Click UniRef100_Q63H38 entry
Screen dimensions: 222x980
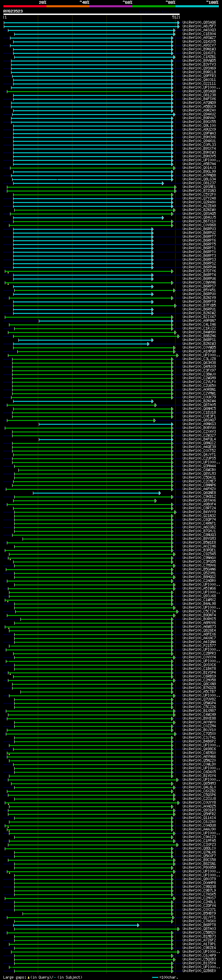pos(199,363)
